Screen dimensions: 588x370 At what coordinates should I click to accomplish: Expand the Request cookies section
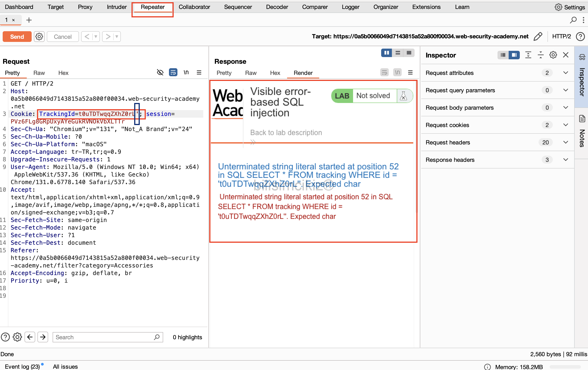pos(565,125)
